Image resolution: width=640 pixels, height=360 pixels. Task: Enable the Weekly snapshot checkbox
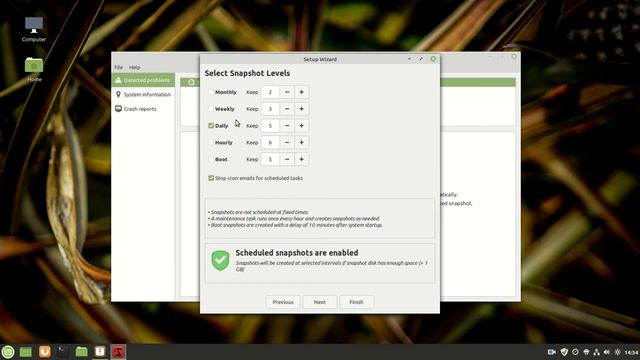pyautogui.click(x=211, y=109)
